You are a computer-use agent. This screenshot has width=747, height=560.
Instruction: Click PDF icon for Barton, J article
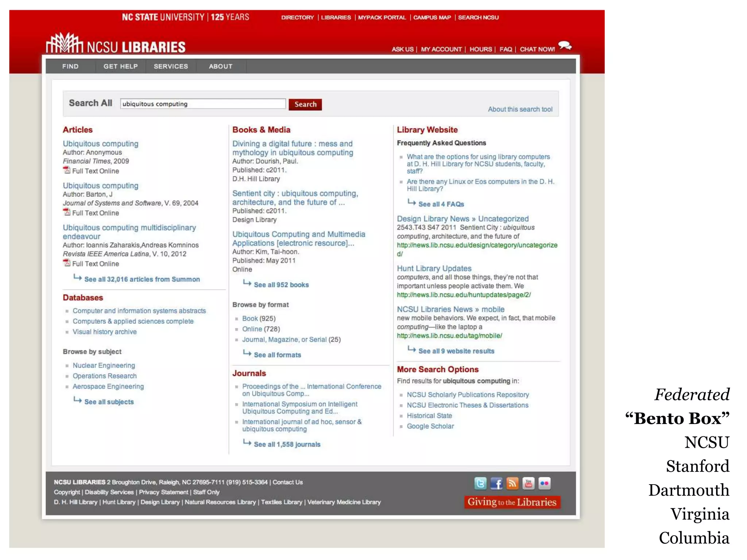coord(67,212)
